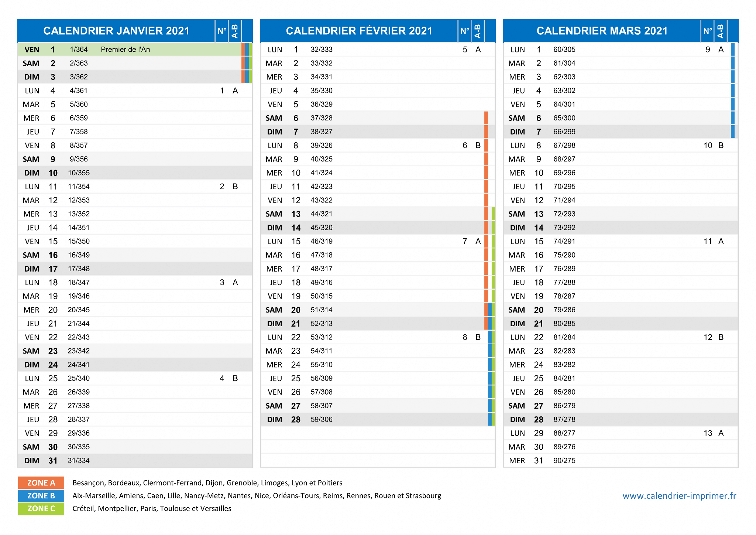The width and height of the screenshot is (756, 535).
Task: Select January row VEN 29 (29/336)
Action: (135, 433)
